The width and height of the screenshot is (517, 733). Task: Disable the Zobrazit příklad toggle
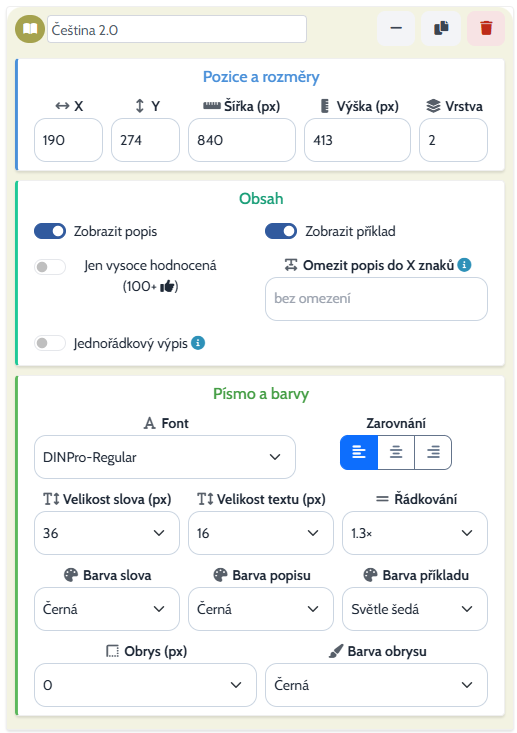[281, 231]
